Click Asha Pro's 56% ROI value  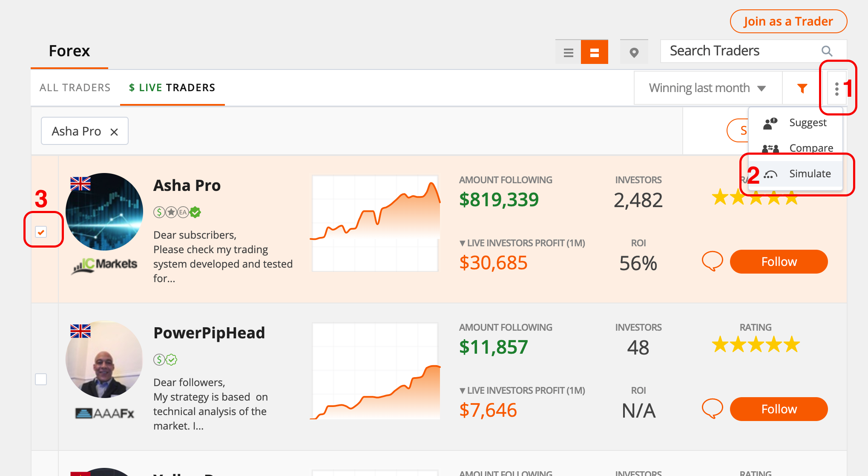click(x=638, y=263)
